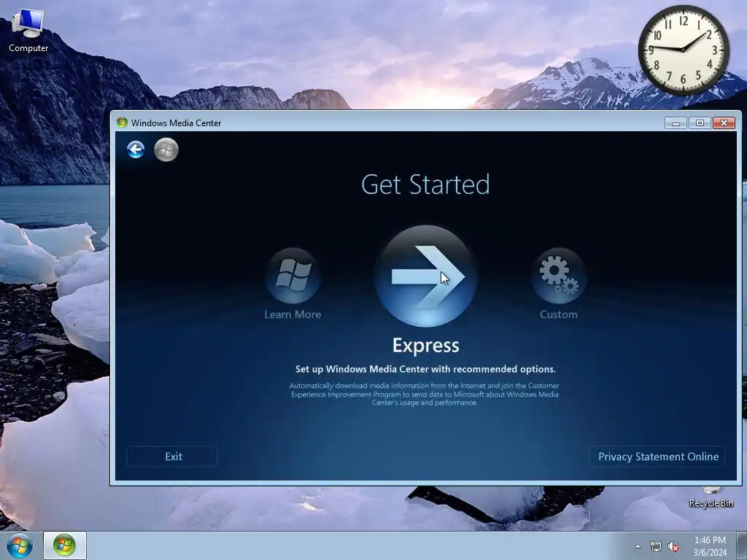Show hidden system tray icons
This screenshot has width=747, height=560.
(638, 546)
